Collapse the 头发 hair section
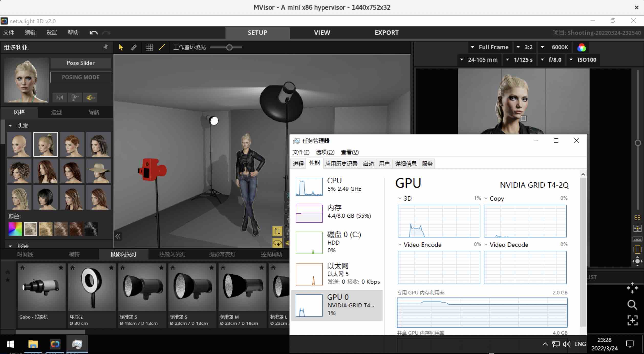The image size is (644, 354). 10,126
